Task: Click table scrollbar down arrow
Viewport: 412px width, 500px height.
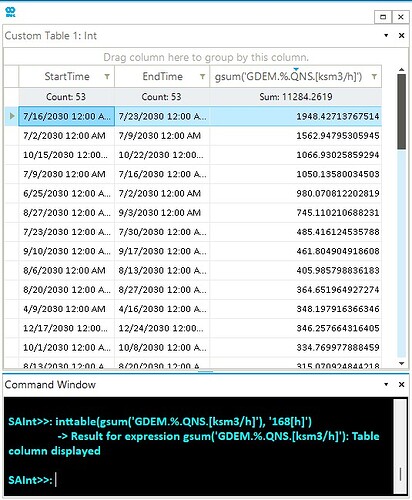Action: pos(402,363)
